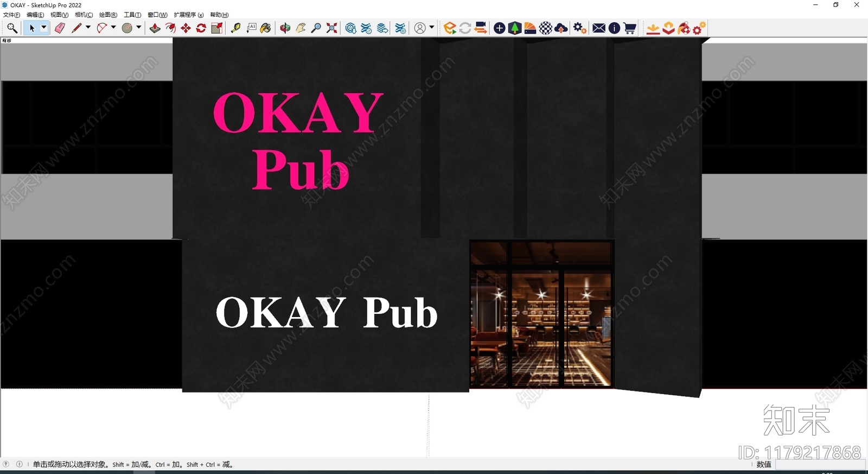Expand the Line tool dropdown
The image size is (868, 474).
tap(88, 28)
